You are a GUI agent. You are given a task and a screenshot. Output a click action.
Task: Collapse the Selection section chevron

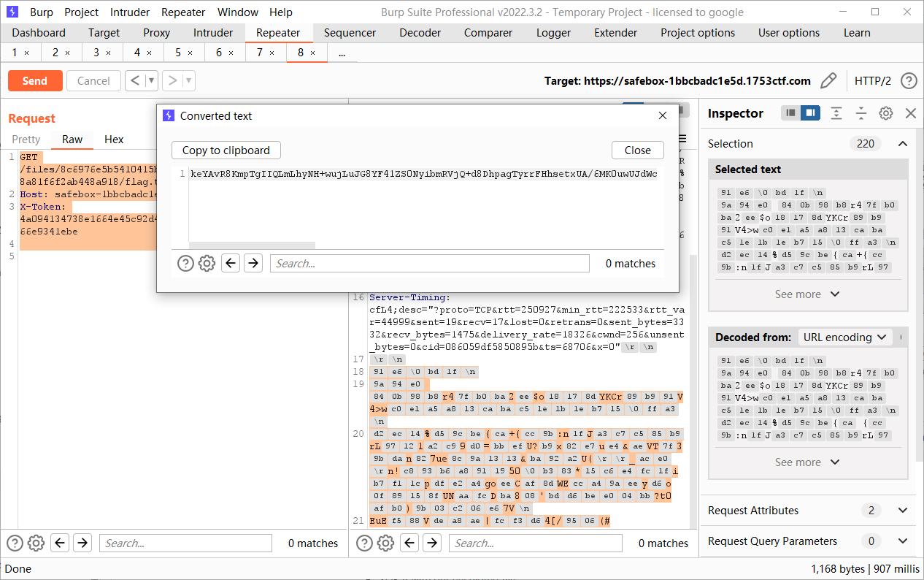point(903,144)
